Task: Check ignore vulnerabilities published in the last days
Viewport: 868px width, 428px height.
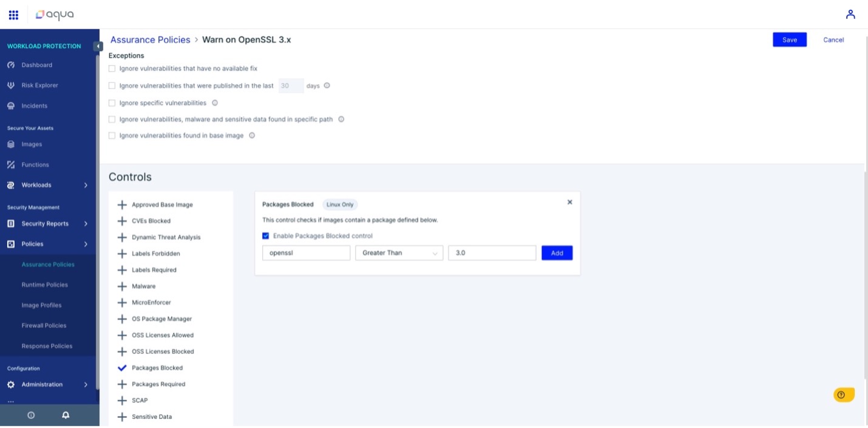Action: [112, 86]
